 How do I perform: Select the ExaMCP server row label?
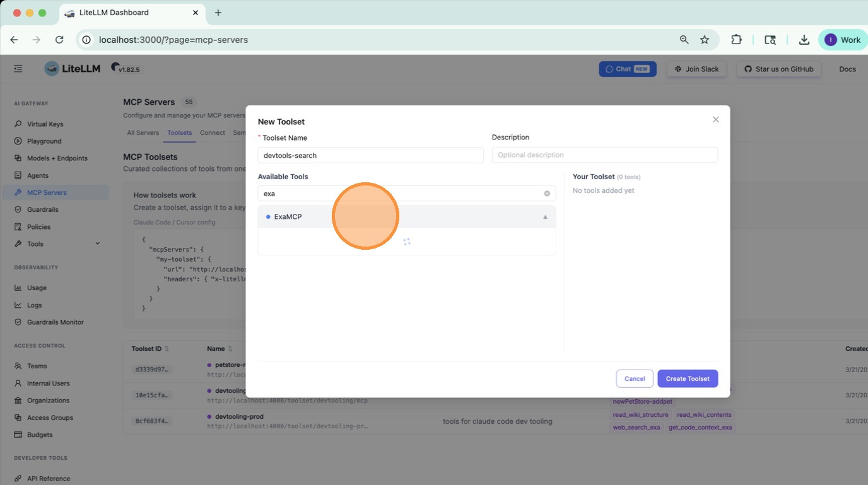click(288, 217)
